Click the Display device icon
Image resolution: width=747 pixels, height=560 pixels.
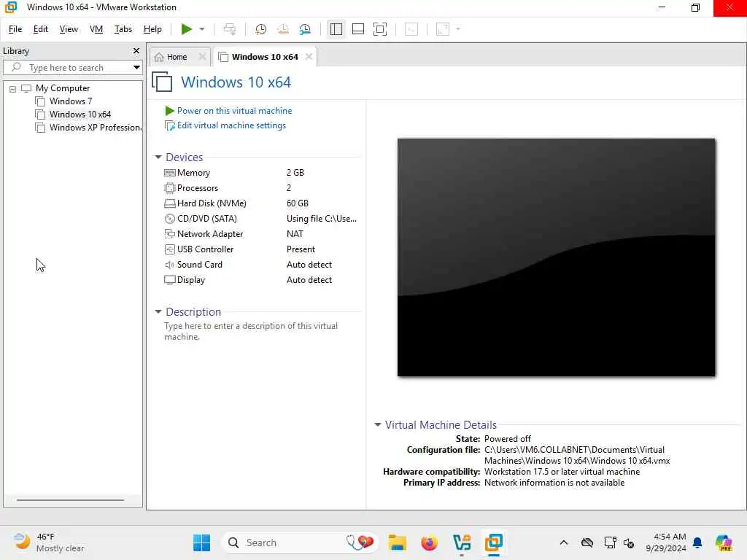(169, 280)
